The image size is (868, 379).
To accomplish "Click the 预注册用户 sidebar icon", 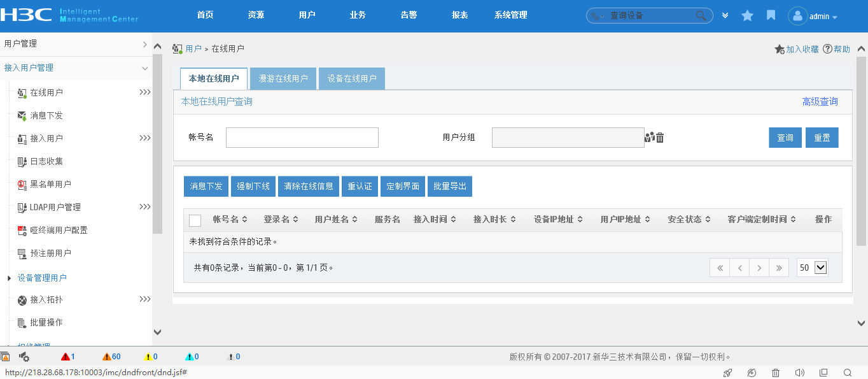I will (x=22, y=253).
